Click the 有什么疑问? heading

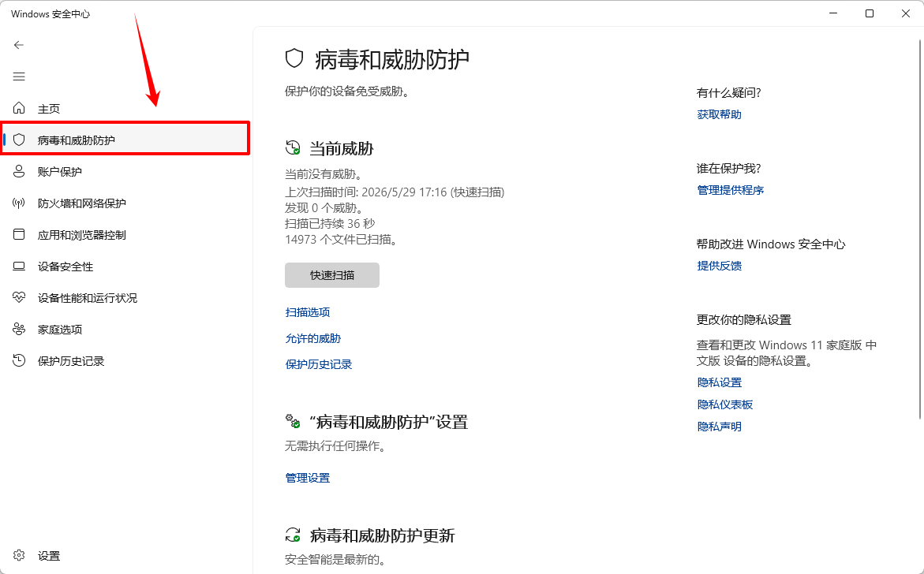pos(728,92)
